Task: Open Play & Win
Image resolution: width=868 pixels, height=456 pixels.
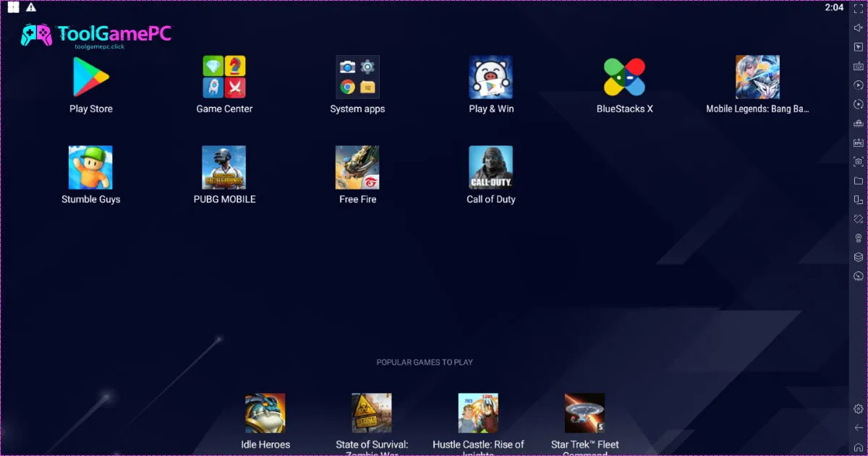Action: point(491,78)
